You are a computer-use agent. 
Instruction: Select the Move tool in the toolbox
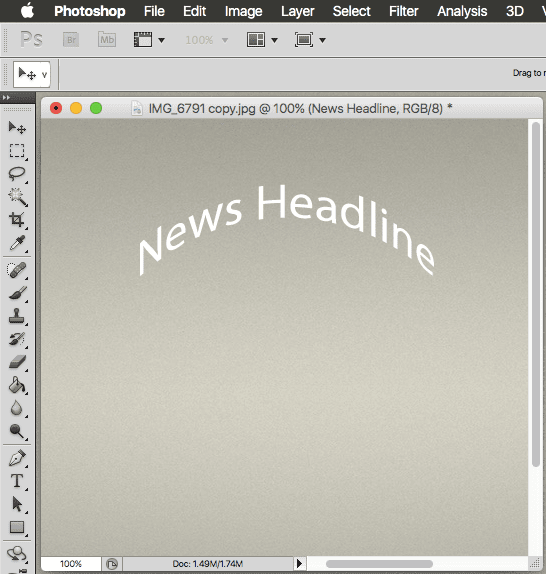click(17, 128)
